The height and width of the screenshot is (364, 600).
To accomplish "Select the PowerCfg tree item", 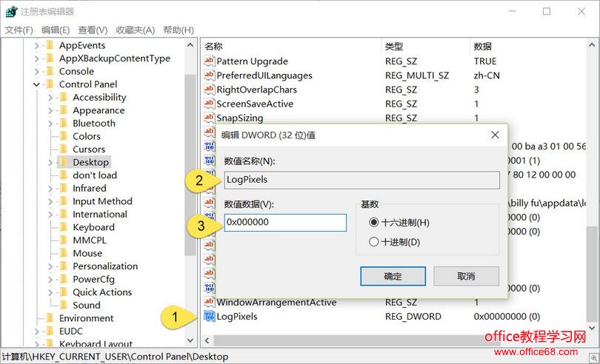I will (94, 280).
